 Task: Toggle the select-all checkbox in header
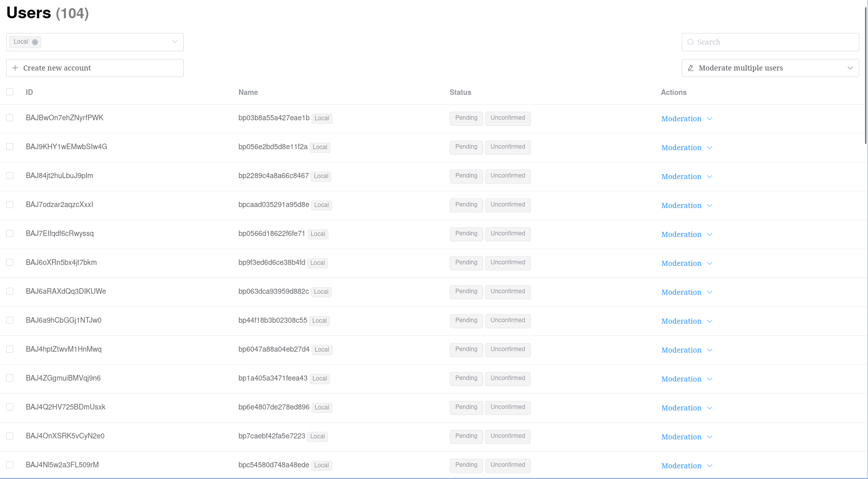coord(10,92)
